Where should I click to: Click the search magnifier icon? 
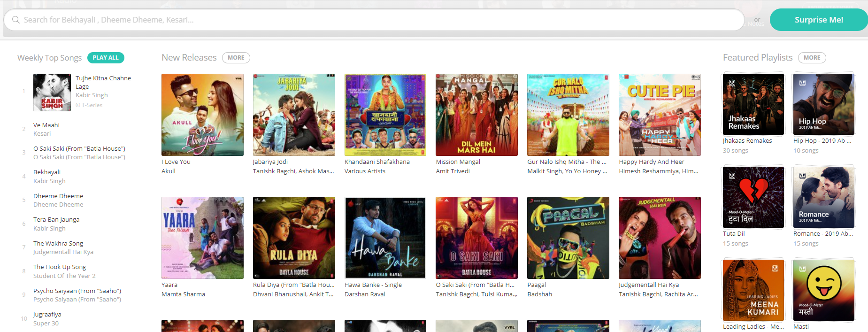point(15,20)
